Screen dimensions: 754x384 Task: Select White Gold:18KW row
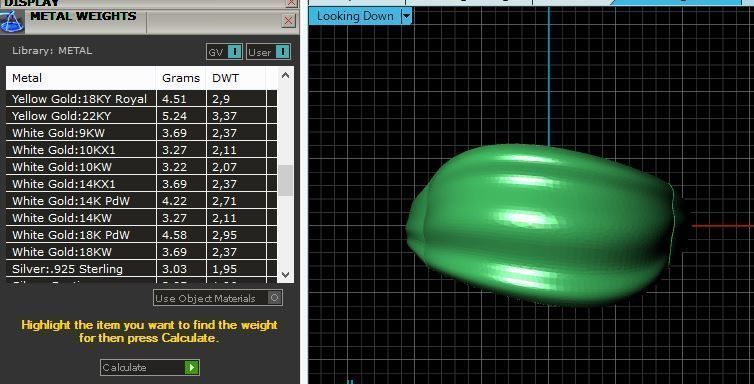coord(141,251)
